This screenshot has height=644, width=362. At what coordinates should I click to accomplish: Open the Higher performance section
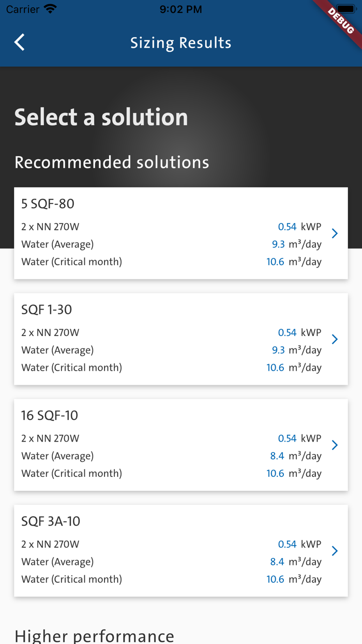point(94,635)
